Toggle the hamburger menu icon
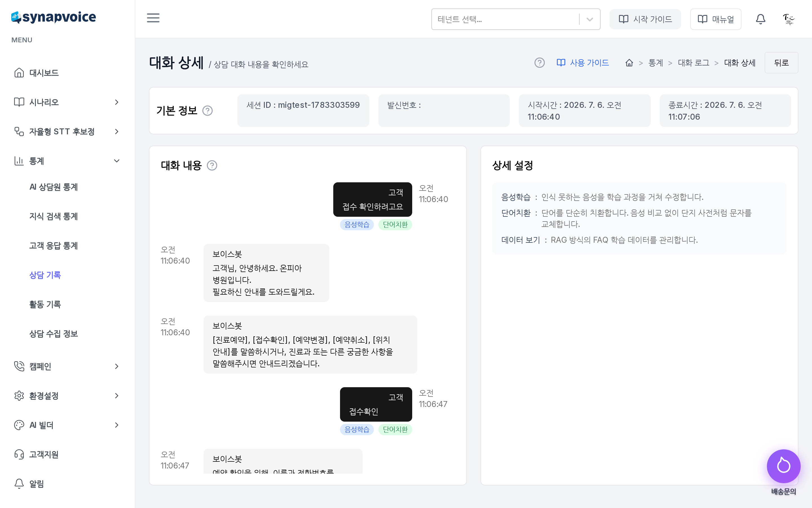The image size is (812, 508). [x=153, y=18]
